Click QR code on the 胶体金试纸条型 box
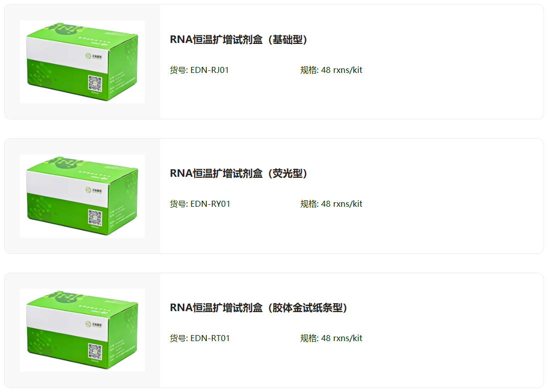549x392 pixels. tap(95, 352)
